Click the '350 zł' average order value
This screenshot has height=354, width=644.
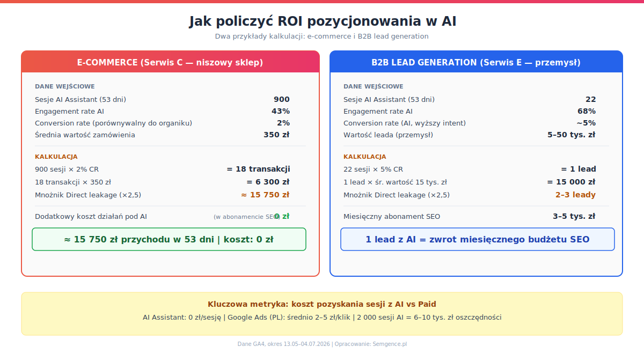(x=276, y=135)
